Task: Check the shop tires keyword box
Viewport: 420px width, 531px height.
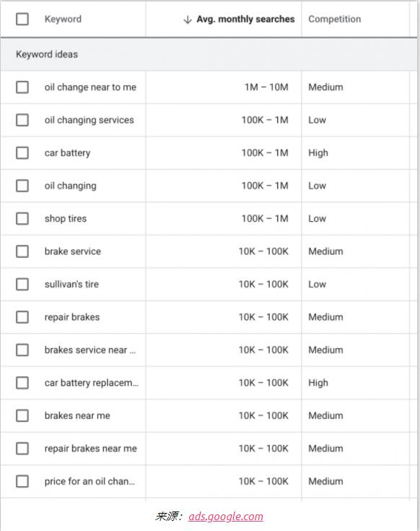Action: tap(22, 218)
